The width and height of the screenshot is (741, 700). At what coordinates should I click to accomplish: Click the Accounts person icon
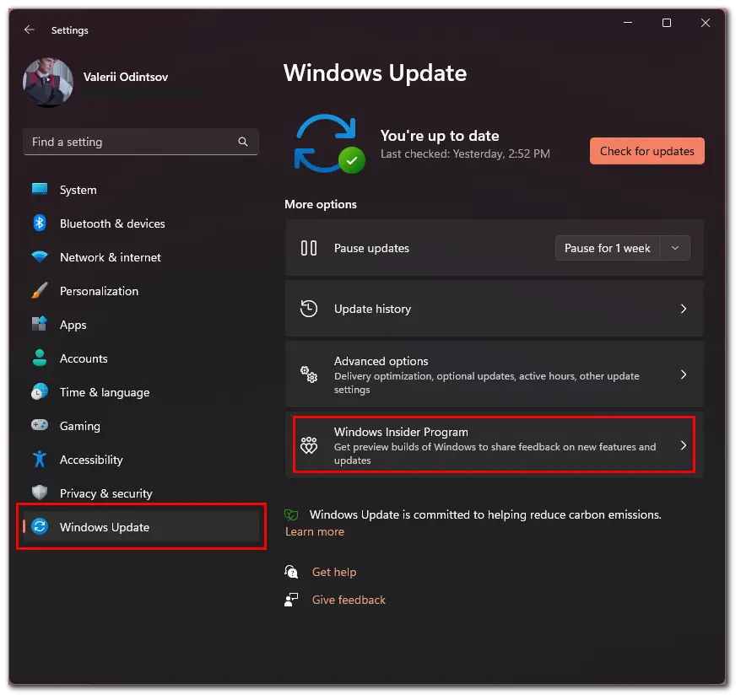(x=40, y=358)
